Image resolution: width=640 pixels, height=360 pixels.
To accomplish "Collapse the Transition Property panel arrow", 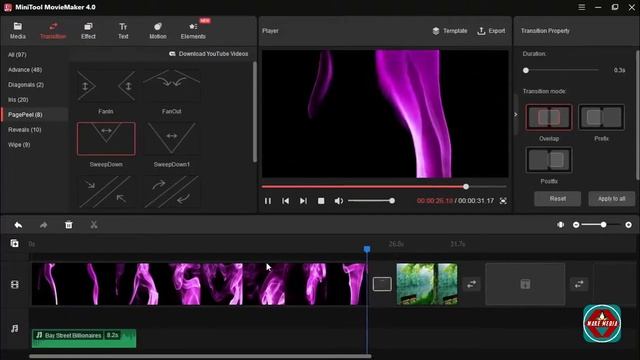I will click(516, 114).
